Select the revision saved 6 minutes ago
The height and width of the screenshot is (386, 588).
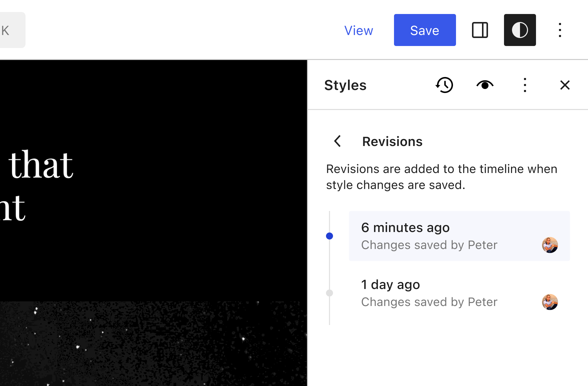click(x=459, y=236)
